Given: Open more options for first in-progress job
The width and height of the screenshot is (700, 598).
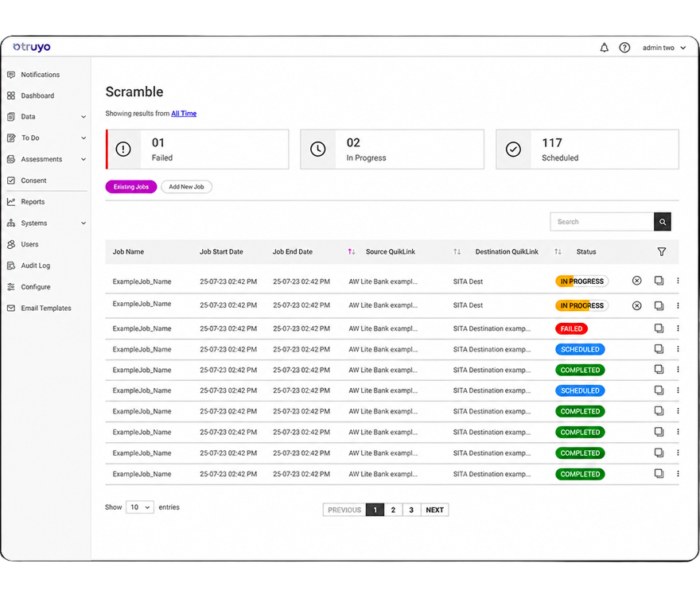Looking at the screenshot, I should pyautogui.click(x=678, y=281).
